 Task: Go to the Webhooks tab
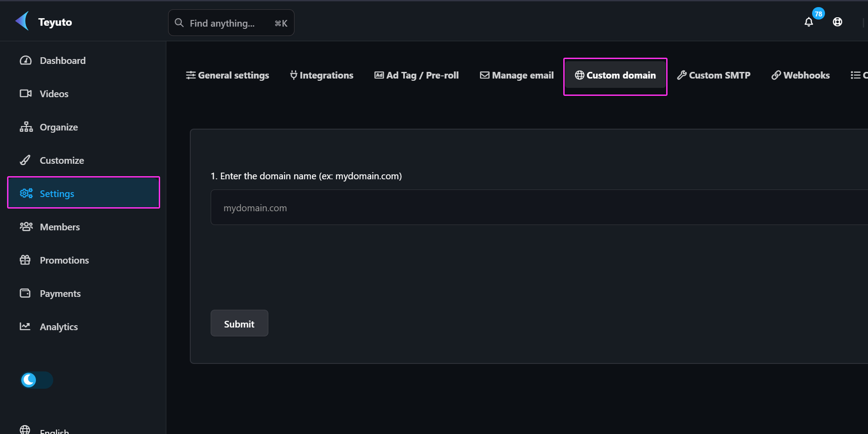pos(801,75)
